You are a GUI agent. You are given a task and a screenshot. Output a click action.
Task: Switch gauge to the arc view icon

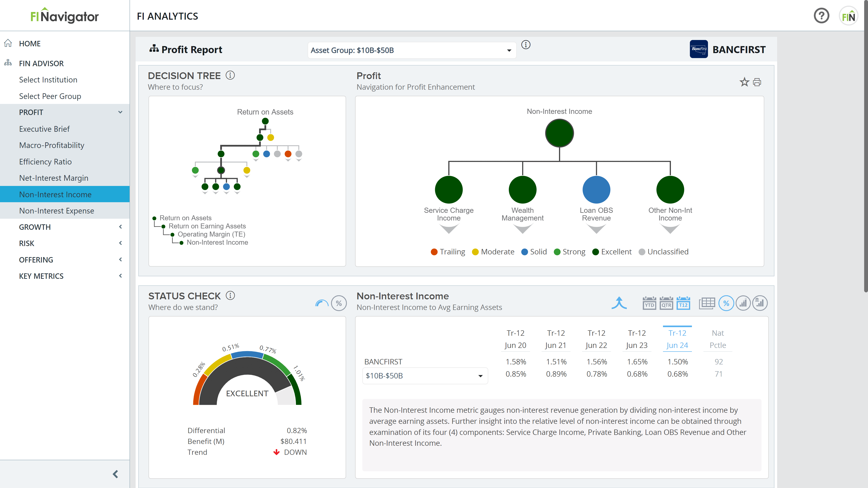[321, 303]
